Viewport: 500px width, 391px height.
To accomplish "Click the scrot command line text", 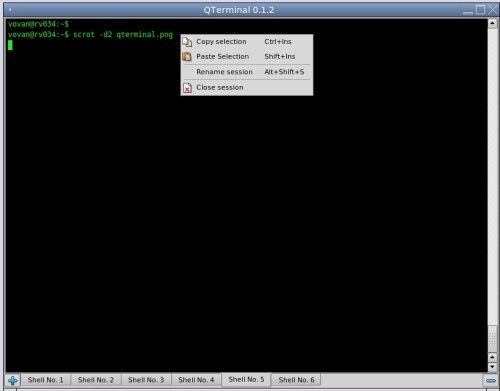I will coord(123,34).
